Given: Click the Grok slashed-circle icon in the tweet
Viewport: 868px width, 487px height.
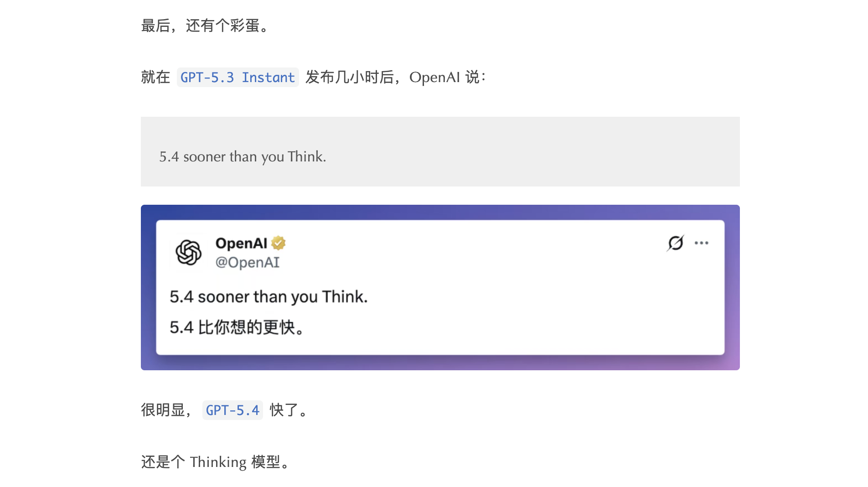Looking at the screenshot, I should [675, 243].
